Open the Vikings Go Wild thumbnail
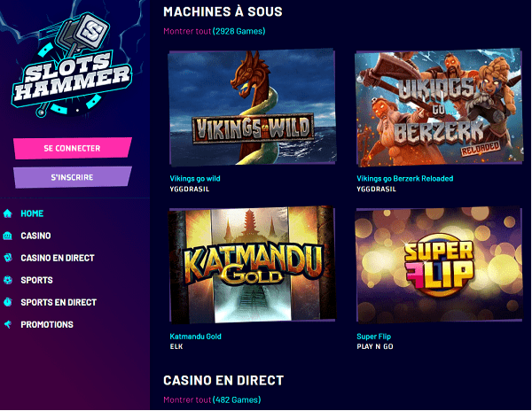 (252, 108)
